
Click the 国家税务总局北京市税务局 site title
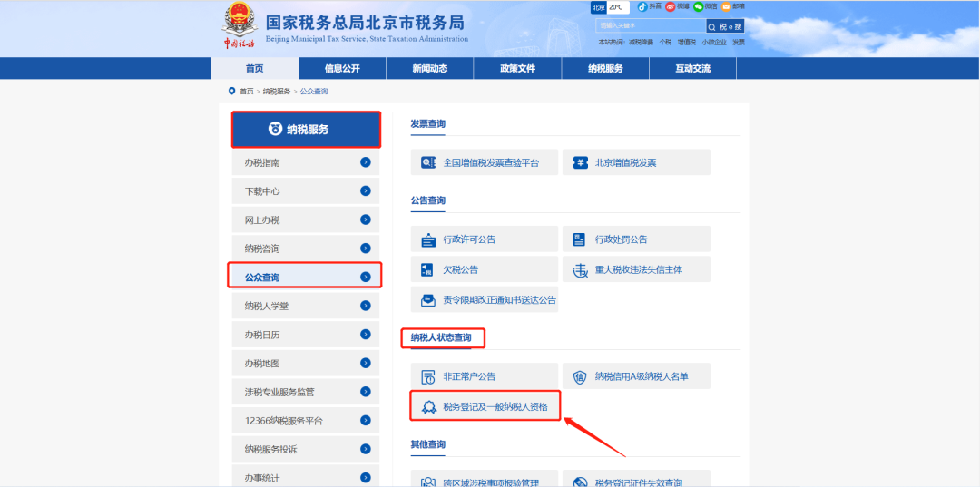(365, 23)
